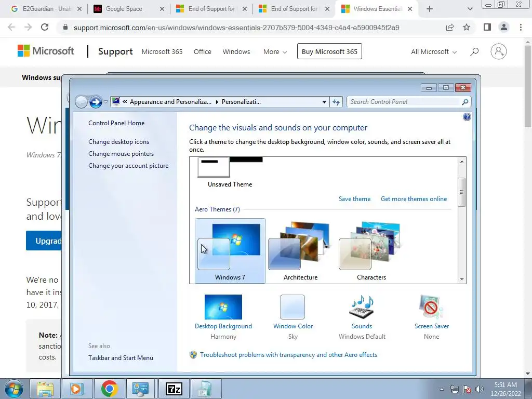Open Chrome three-dot menu
This screenshot has height=399, width=532.
[x=521, y=27]
